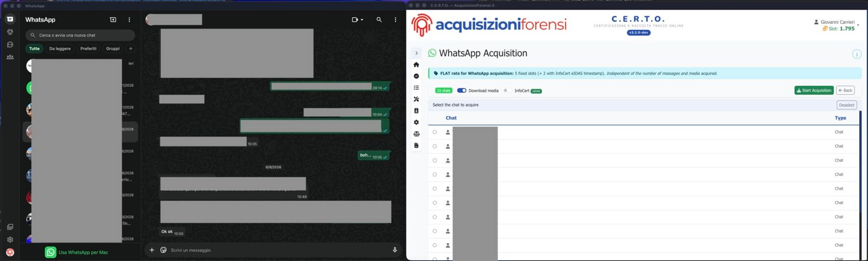Screen dimensions: 868x261
Task: Open the list icon in C.E.R.T.O. sidebar
Action: point(416,88)
